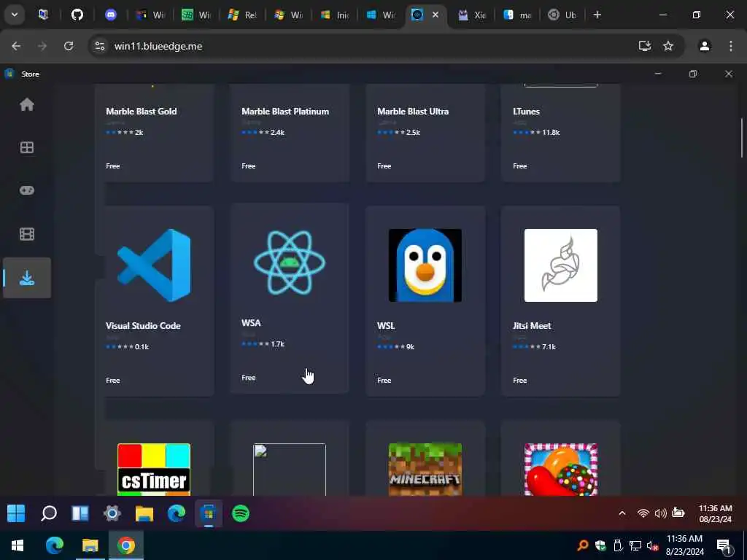Open the WSA atom app icon

(290, 262)
